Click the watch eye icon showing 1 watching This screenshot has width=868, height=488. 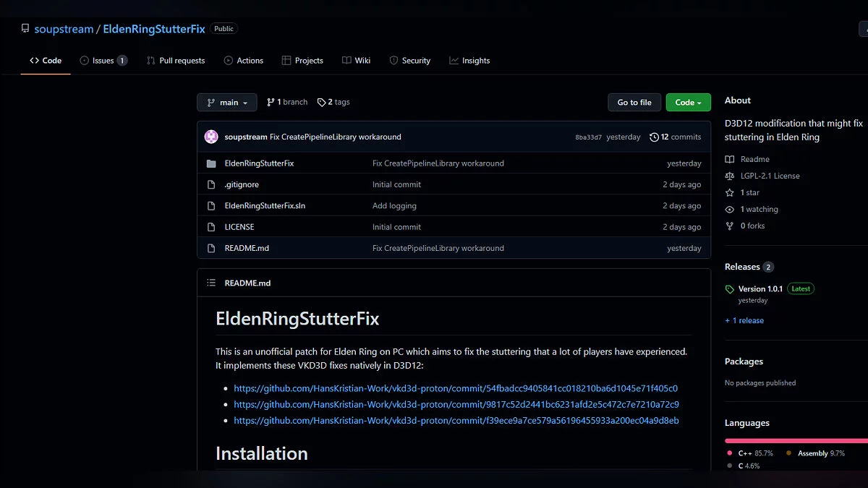731,209
